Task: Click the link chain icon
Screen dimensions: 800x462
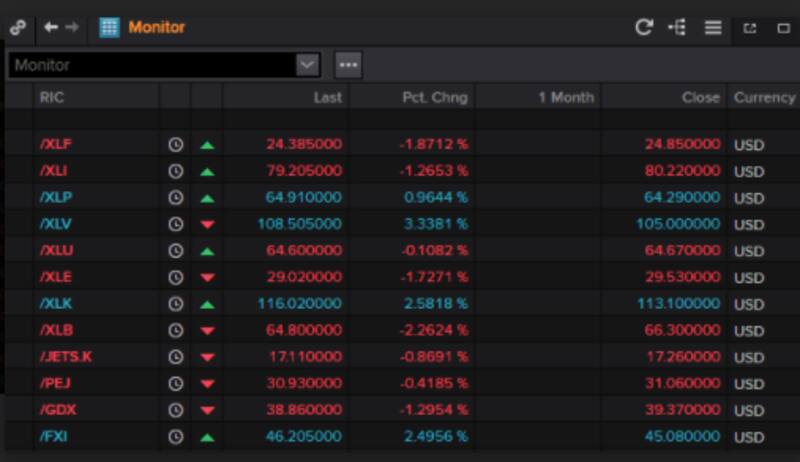Action: click(x=17, y=28)
